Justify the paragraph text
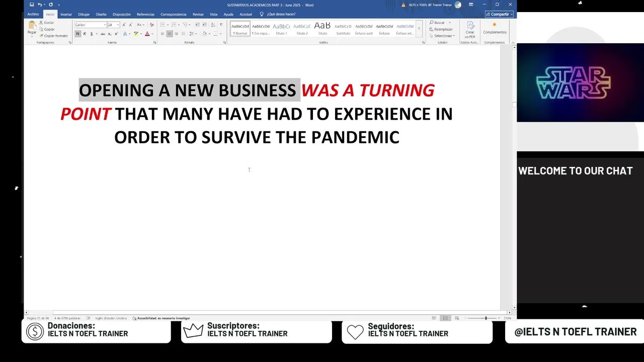This screenshot has width=644, height=362. click(183, 34)
